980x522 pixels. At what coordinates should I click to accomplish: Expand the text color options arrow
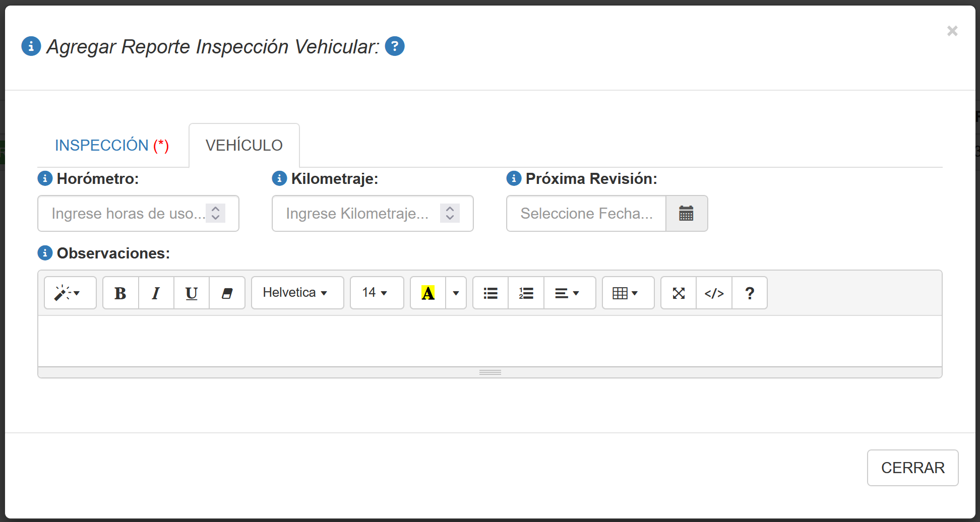456,293
